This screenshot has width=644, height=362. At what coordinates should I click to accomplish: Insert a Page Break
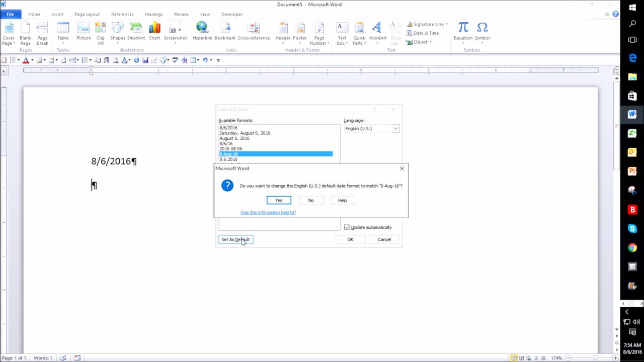pos(42,34)
